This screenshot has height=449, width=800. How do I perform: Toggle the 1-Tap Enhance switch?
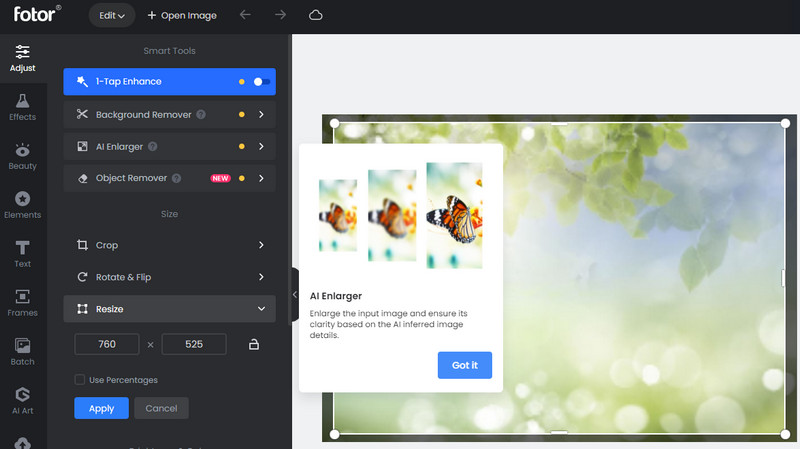(x=261, y=82)
